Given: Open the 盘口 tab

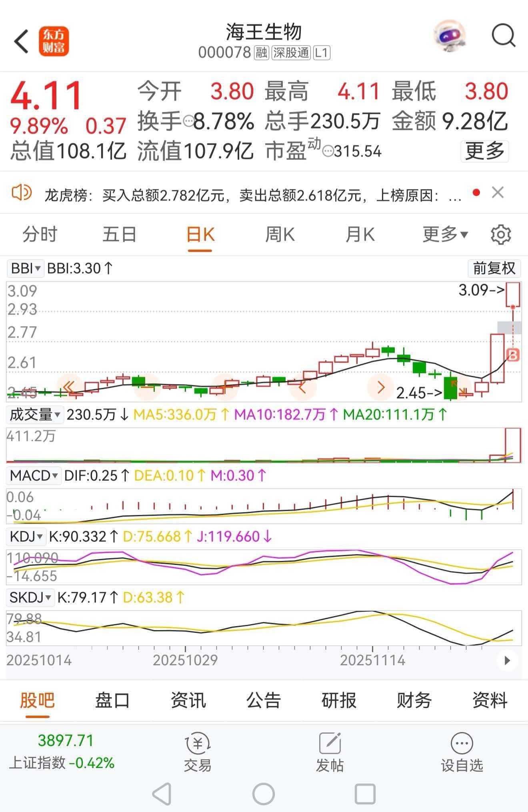Looking at the screenshot, I should pos(112,700).
